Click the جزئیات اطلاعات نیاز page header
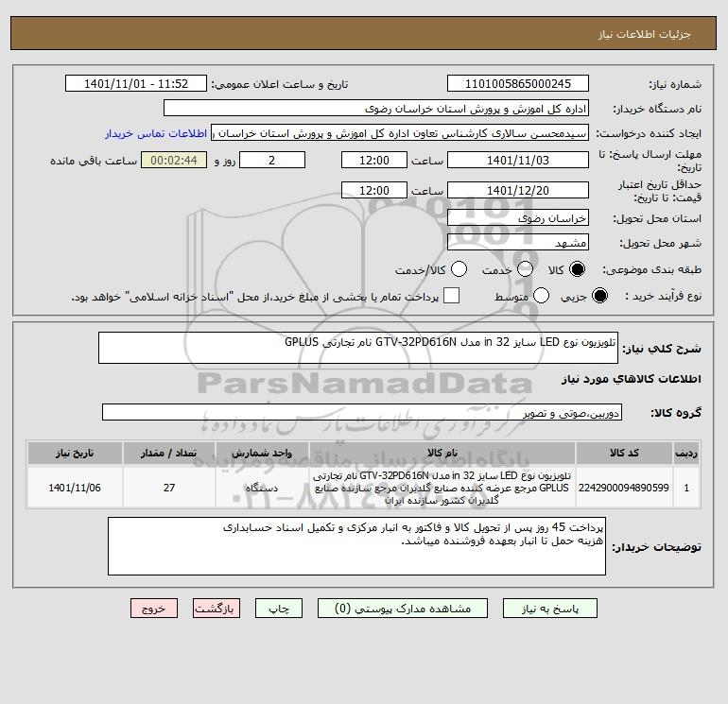The width and height of the screenshot is (728, 704). tap(645, 34)
